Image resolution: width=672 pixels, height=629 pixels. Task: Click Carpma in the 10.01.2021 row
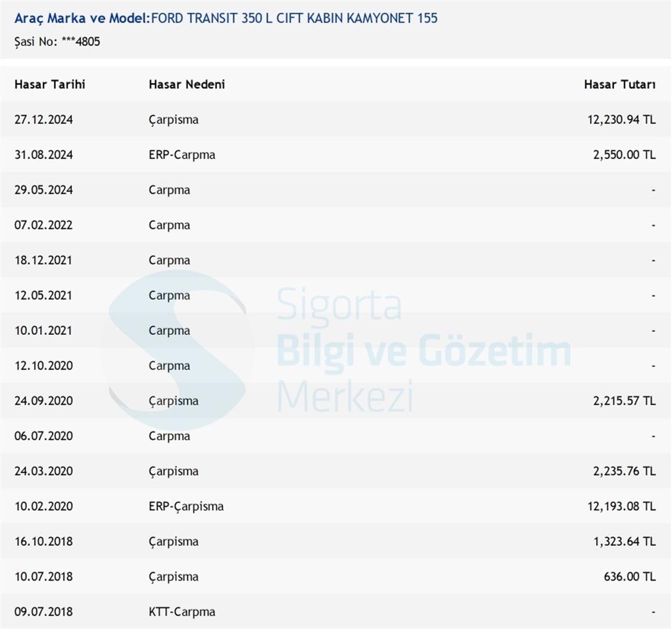(169, 330)
